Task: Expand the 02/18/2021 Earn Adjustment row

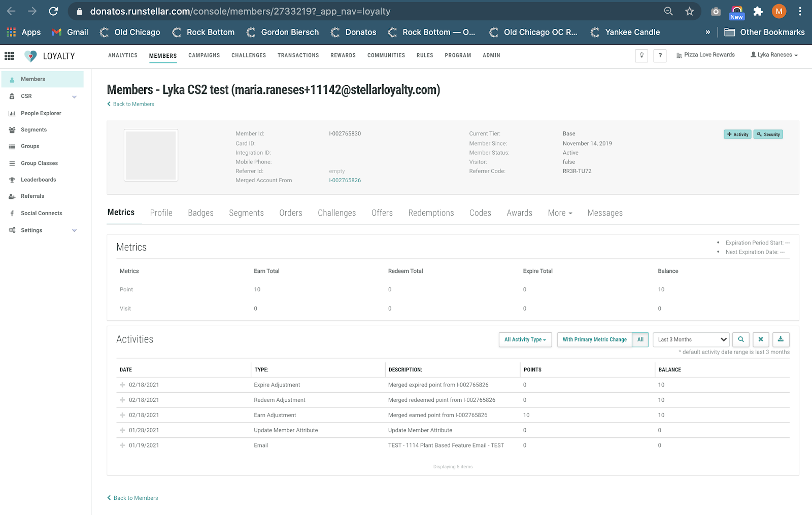Action: 122,416
